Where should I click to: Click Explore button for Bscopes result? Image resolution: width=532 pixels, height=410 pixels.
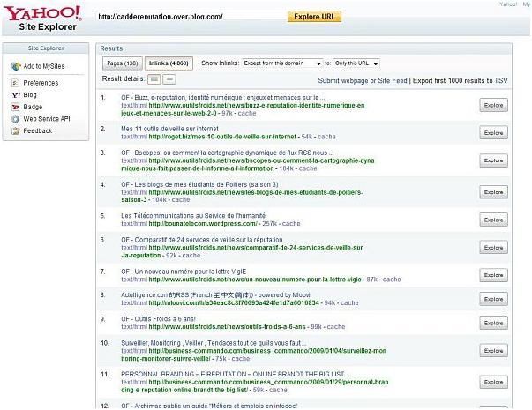[494, 160]
